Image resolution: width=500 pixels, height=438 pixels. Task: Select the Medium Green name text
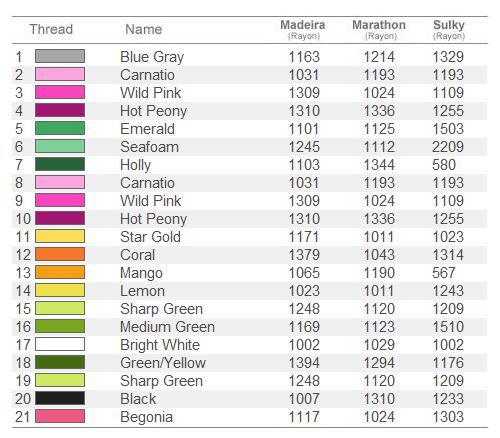click(167, 327)
